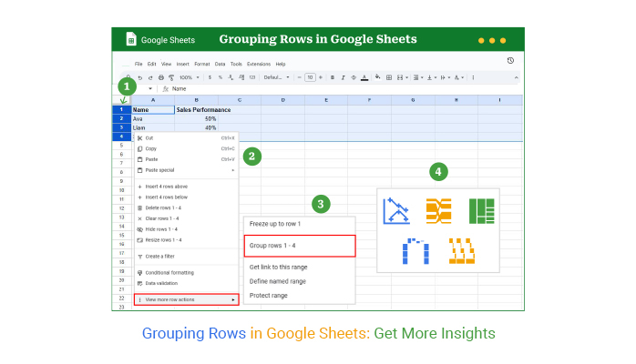The image size is (636, 364).
Task: Click decrease decimal places icon
Action: (231, 77)
